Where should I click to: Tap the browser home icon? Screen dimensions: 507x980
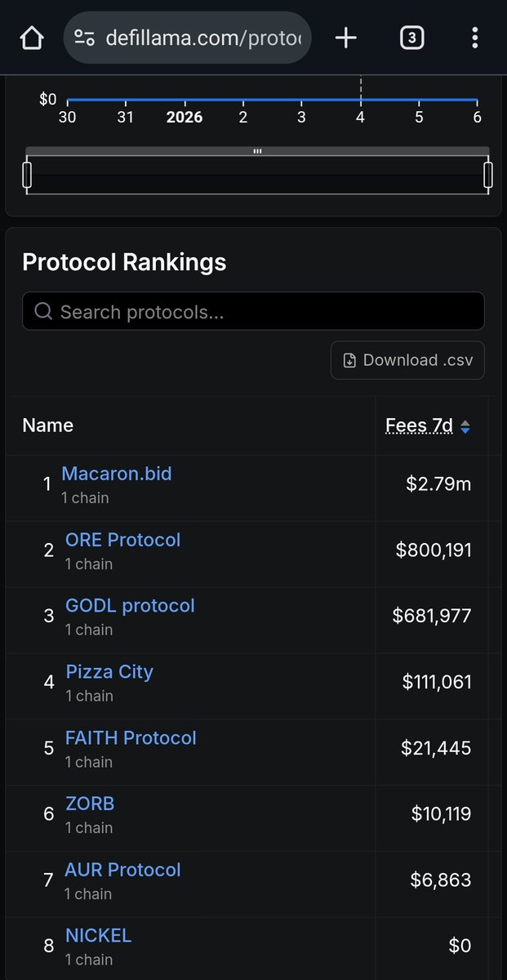[31, 38]
